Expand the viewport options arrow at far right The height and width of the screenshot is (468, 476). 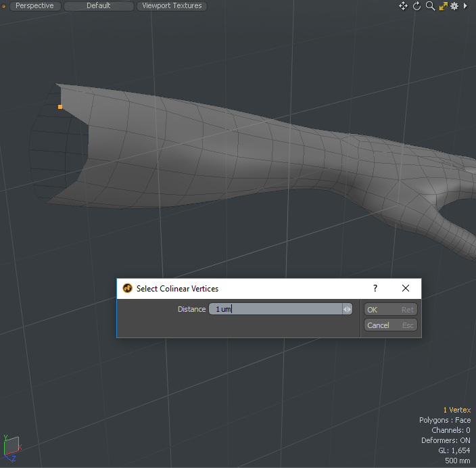tap(465, 6)
